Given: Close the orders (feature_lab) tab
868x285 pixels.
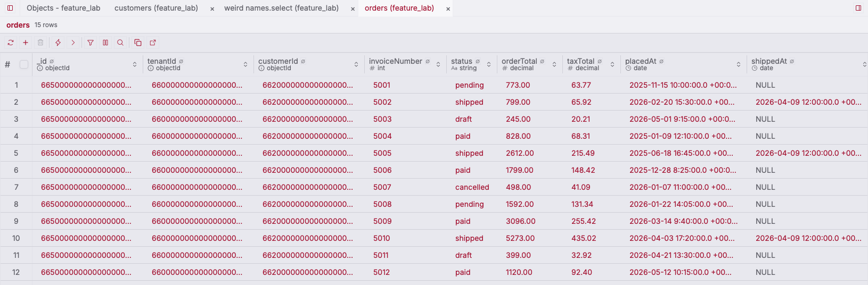Looking at the screenshot, I should coord(448,9).
